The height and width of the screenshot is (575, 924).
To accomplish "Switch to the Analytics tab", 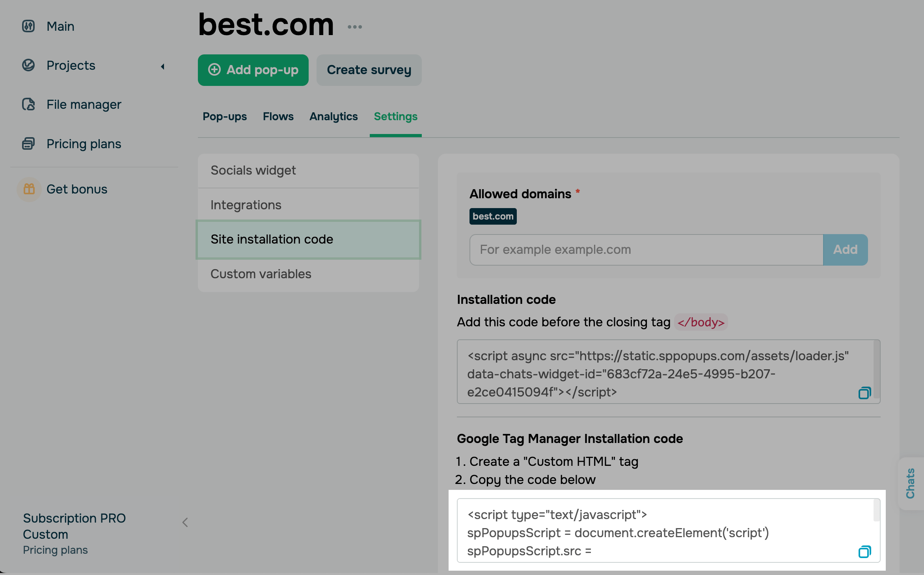I will tap(333, 117).
